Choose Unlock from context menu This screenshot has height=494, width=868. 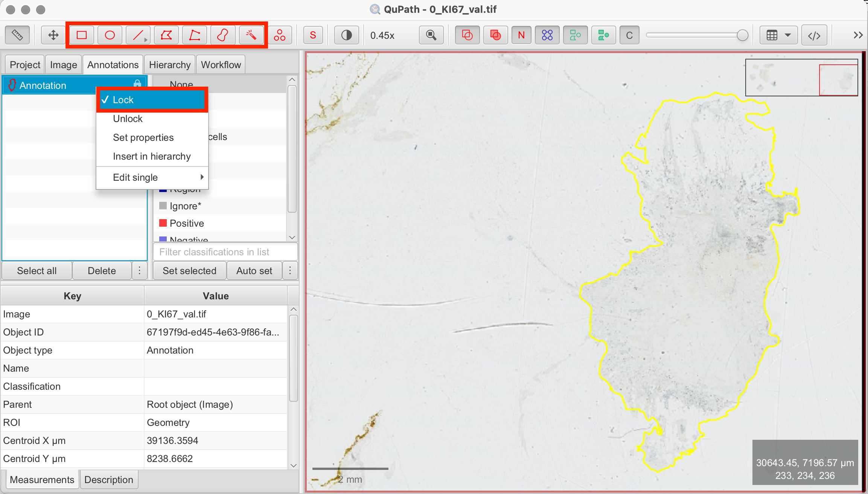click(x=128, y=119)
